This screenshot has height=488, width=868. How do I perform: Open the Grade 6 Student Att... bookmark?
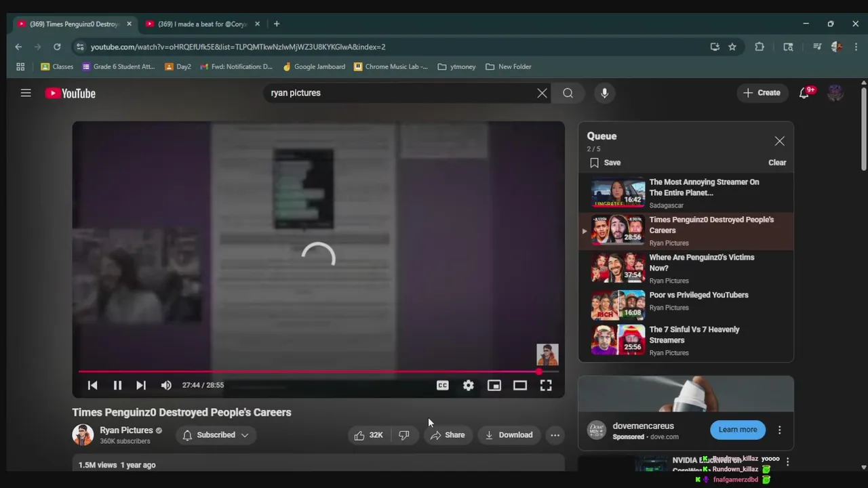tap(119, 66)
